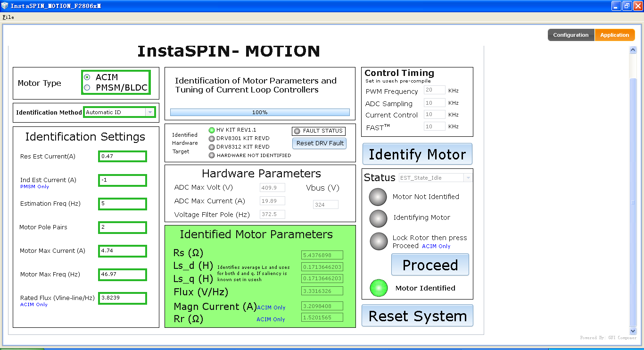The width and height of the screenshot is (644, 350).
Task: Click the Identifying Motor status lamp
Action: (x=378, y=218)
